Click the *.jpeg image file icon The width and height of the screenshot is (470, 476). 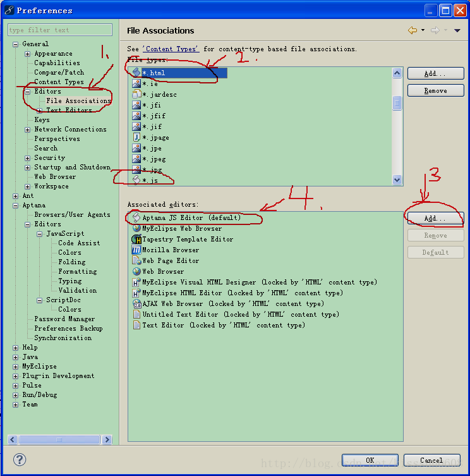(x=136, y=159)
